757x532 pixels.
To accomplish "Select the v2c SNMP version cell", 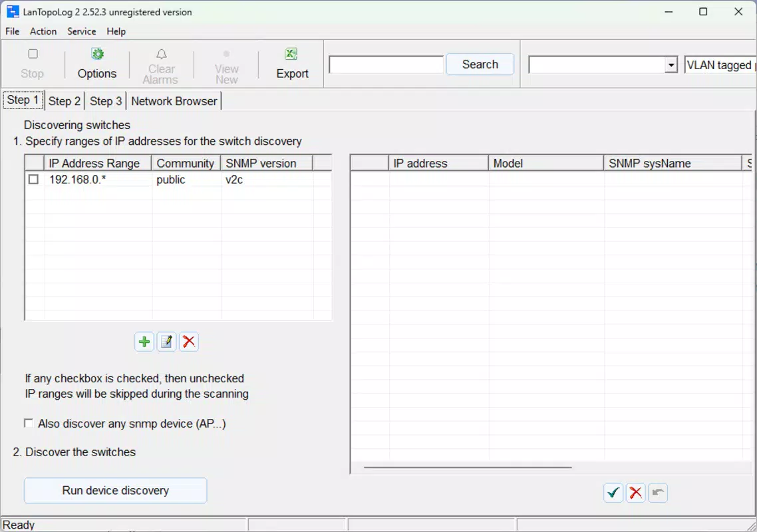I will 267,180.
